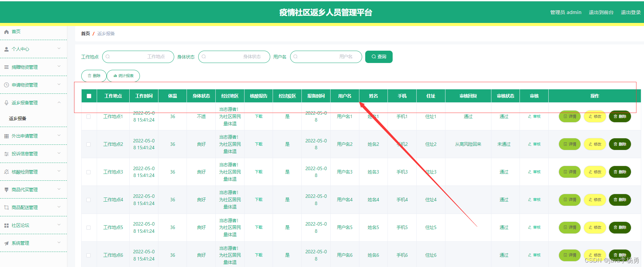
Task: Click the tiles icon for 社区论坛
Action: coord(7,225)
